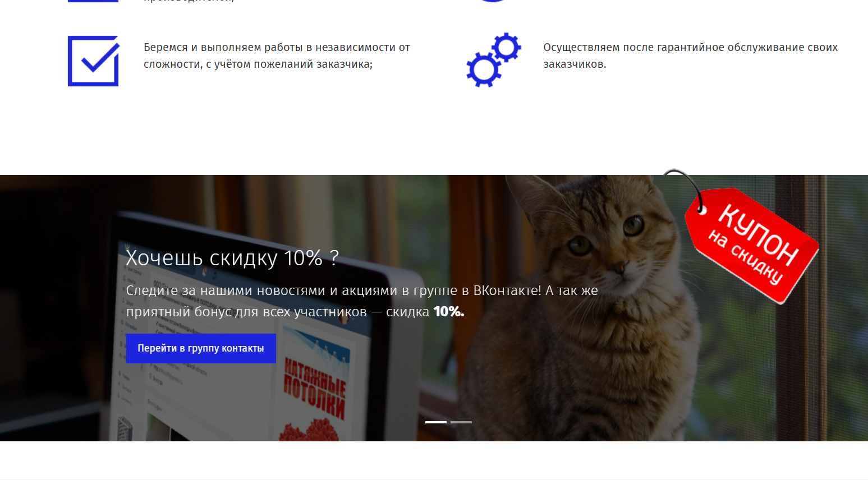Select the first active white slide indicator
This screenshot has width=868, height=480.
[436, 422]
